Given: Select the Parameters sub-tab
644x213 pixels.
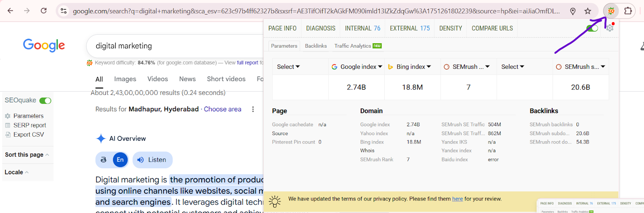Looking at the screenshot, I should (284, 46).
